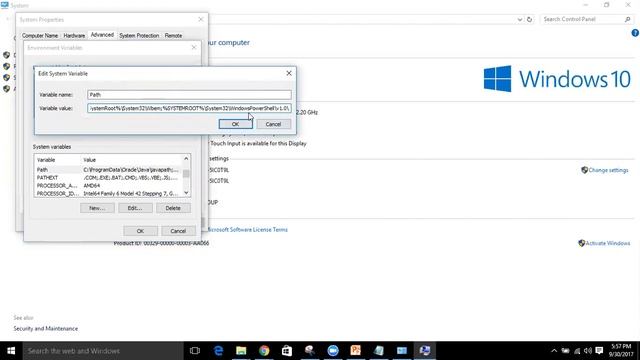This screenshot has height=360, width=640.
Task: Click the Activate Windows link
Action: pyautogui.click(x=608, y=243)
